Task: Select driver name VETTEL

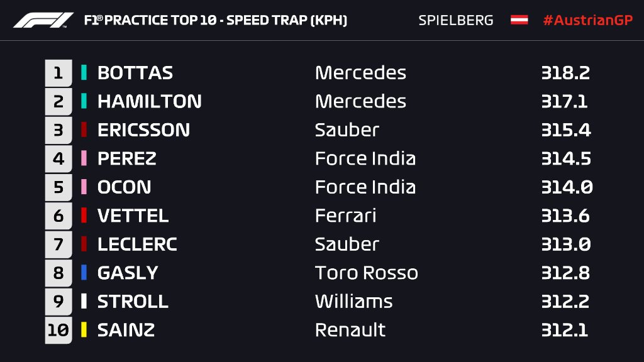Action: tap(133, 216)
